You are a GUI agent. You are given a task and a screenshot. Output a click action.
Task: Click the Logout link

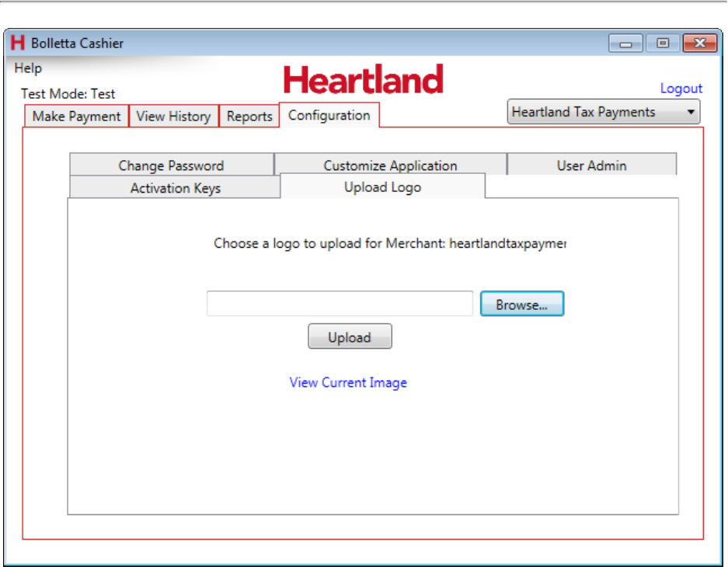[681, 89]
